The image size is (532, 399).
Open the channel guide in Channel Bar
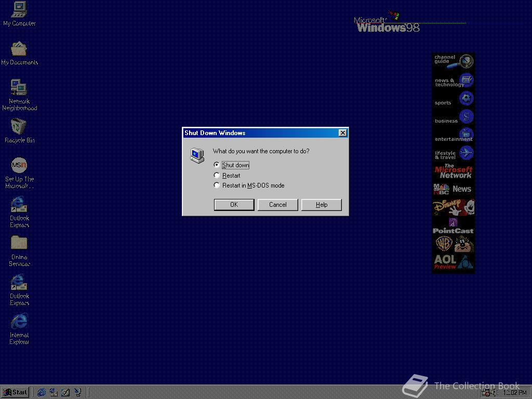click(454, 61)
